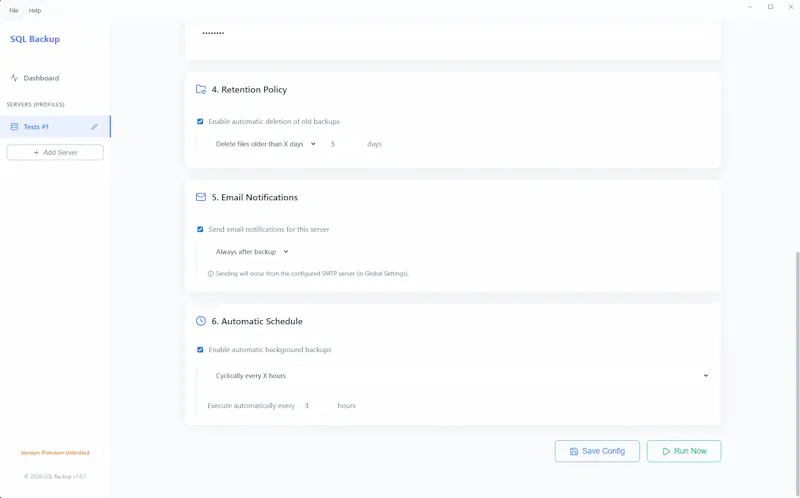Select the Tests #1 server profile
The image size is (800, 498).
coord(55,127)
